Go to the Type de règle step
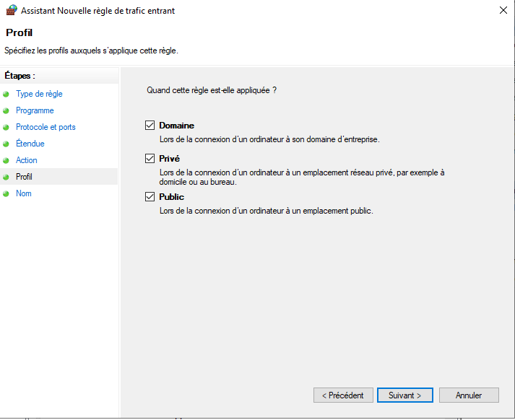 tap(39, 94)
